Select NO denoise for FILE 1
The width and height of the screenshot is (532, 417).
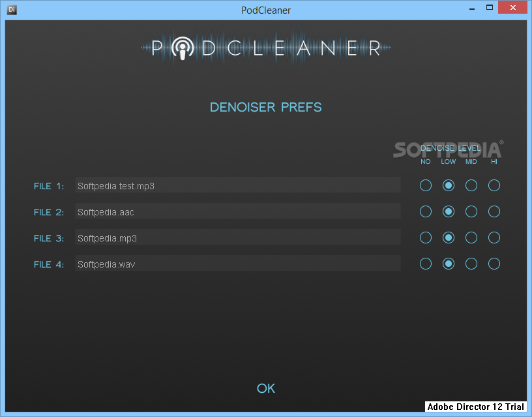click(x=426, y=185)
